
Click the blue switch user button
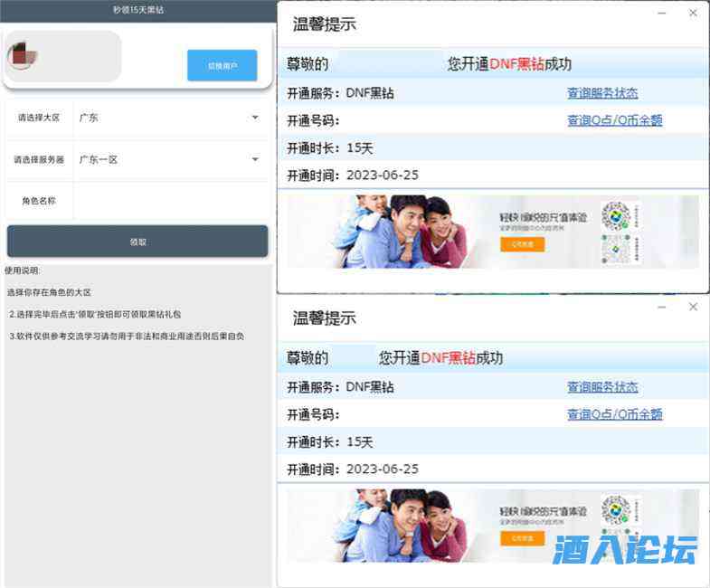point(222,66)
